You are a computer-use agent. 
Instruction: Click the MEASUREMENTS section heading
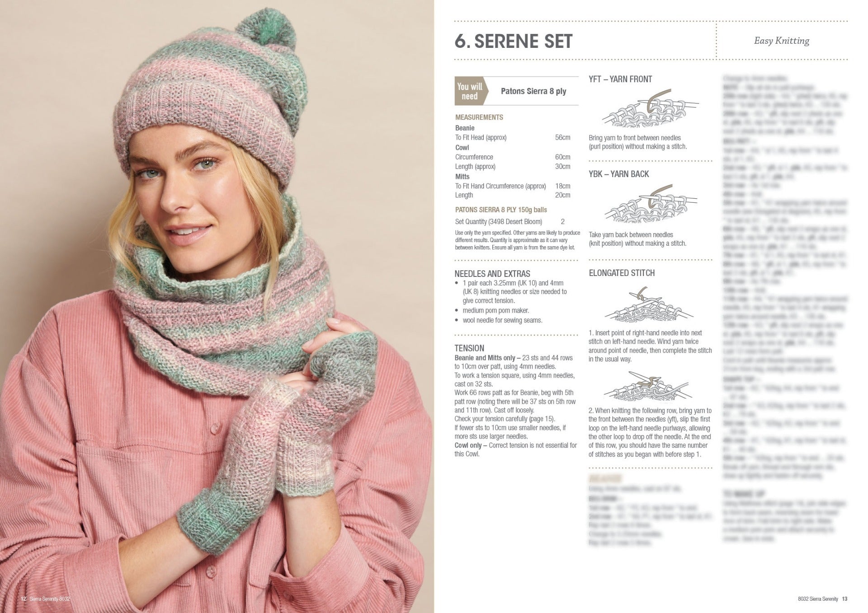479,117
